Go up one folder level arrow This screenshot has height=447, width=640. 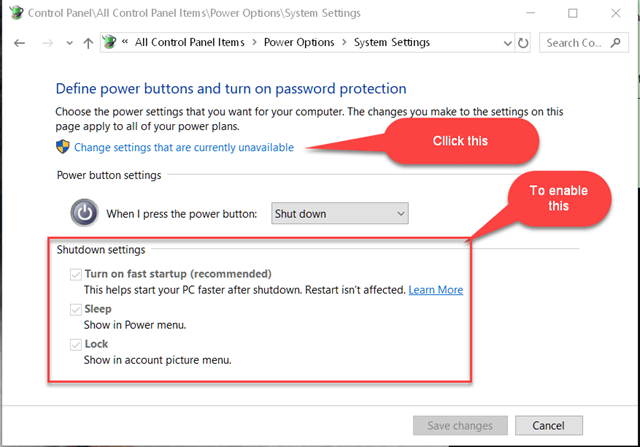coord(88,43)
